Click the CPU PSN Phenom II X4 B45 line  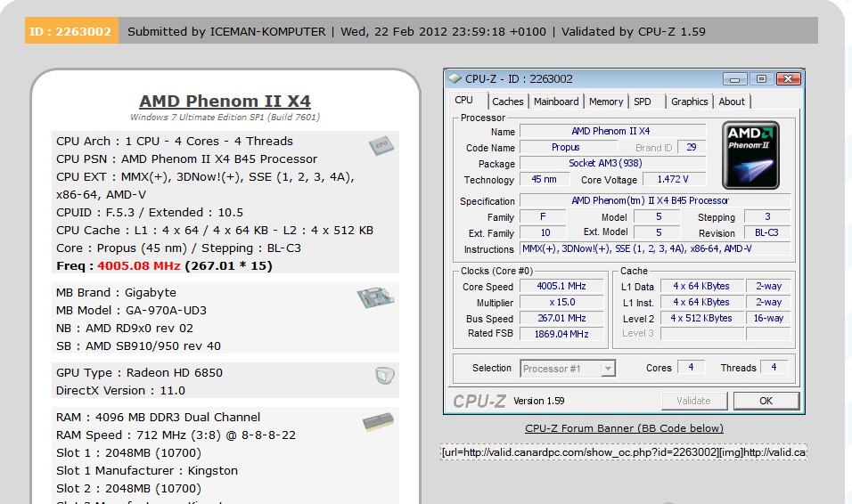tap(186, 159)
